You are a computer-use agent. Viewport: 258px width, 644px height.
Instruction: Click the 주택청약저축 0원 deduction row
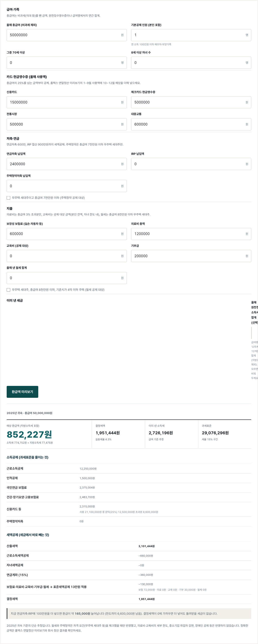click(x=129, y=521)
